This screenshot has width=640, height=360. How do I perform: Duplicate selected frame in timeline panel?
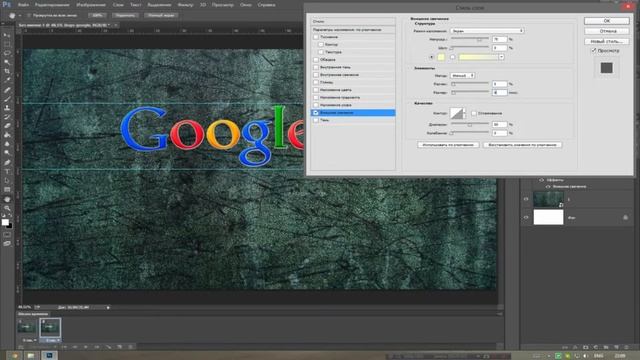click(120, 347)
